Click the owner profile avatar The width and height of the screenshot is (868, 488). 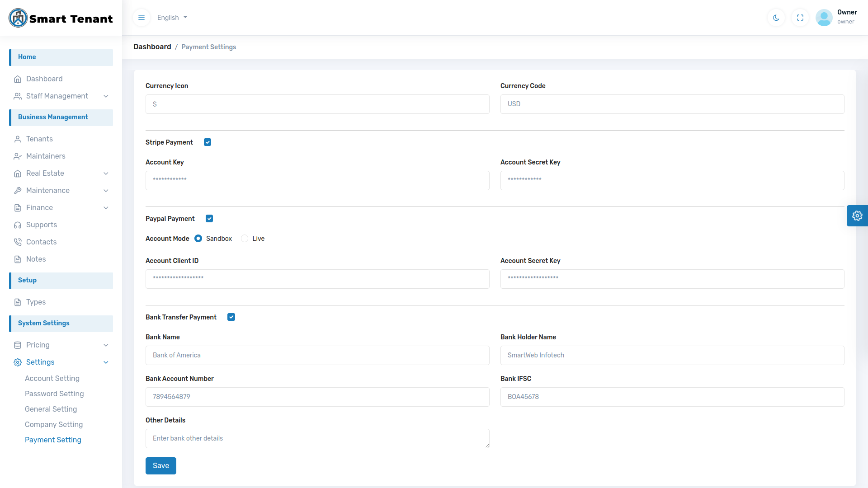(824, 18)
